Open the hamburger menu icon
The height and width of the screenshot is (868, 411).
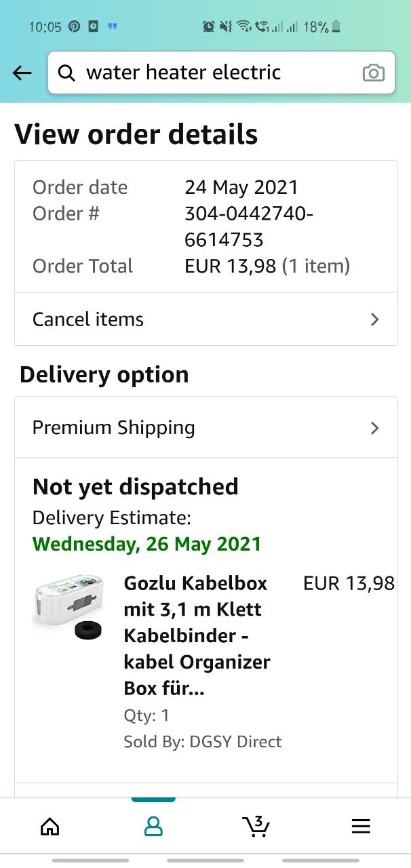point(361,825)
